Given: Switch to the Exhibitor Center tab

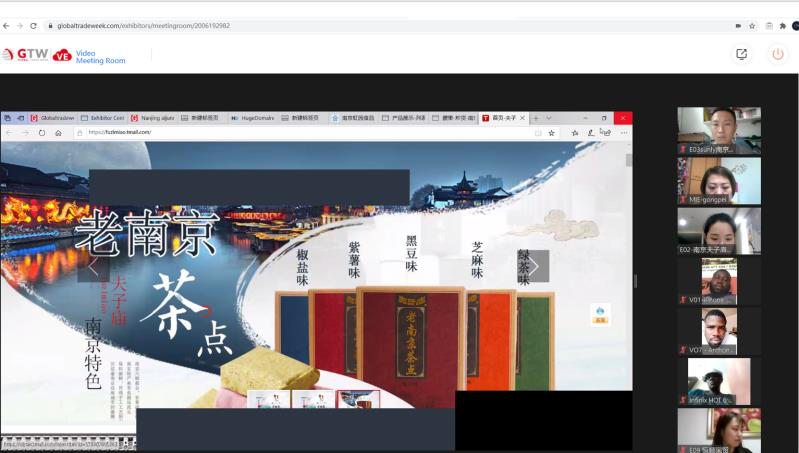Looking at the screenshot, I should [x=103, y=118].
